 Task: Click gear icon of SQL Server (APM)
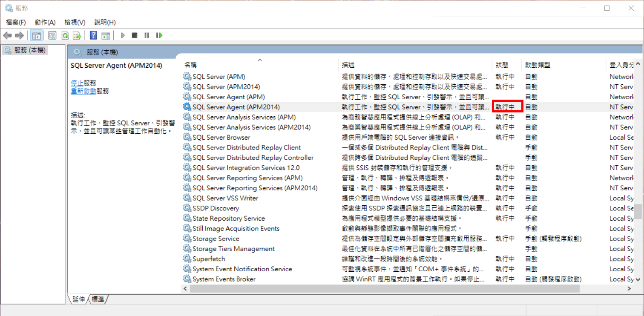point(187,77)
